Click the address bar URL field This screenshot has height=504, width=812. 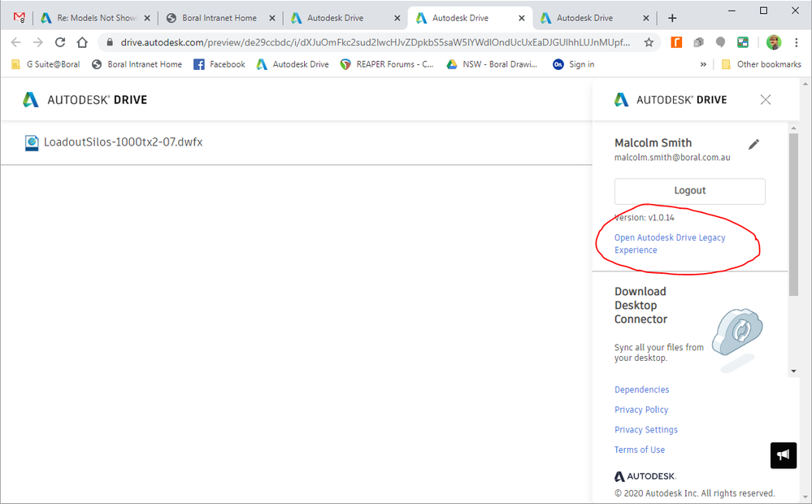tap(375, 42)
